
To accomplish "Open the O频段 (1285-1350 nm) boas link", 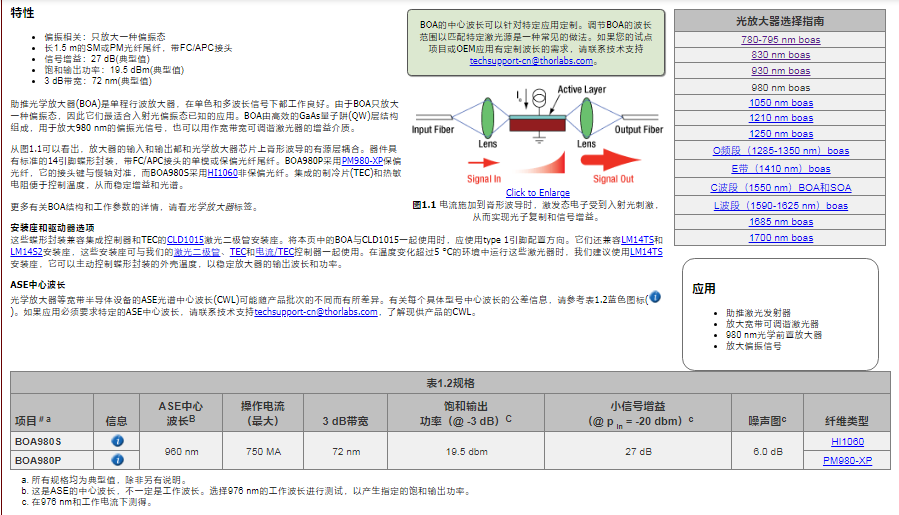I will click(780, 151).
